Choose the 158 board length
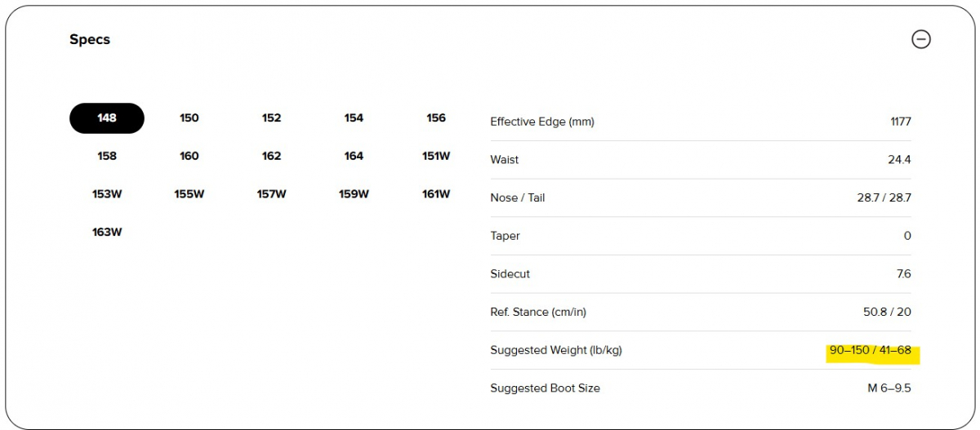 [x=107, y=156]
